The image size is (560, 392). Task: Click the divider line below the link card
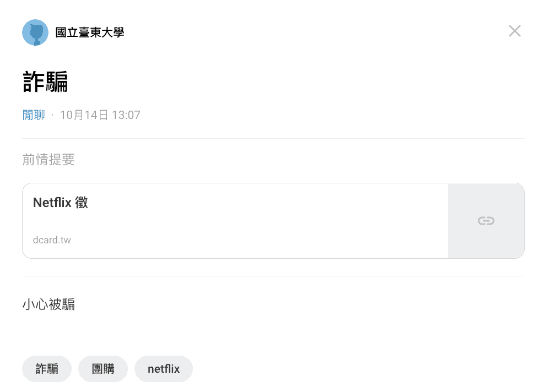273,276
